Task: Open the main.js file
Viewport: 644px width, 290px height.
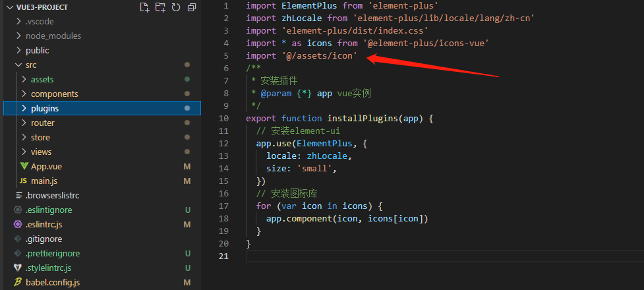Action: tap(44, 181)
